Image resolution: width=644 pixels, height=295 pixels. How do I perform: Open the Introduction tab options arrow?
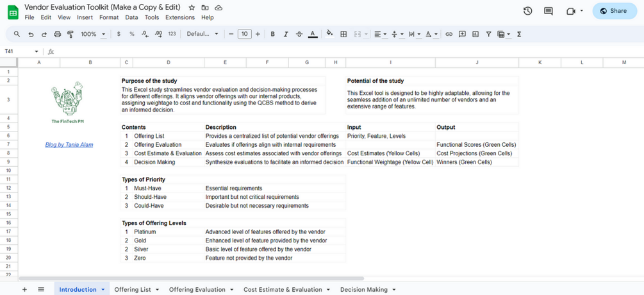[x=103, y=290]
